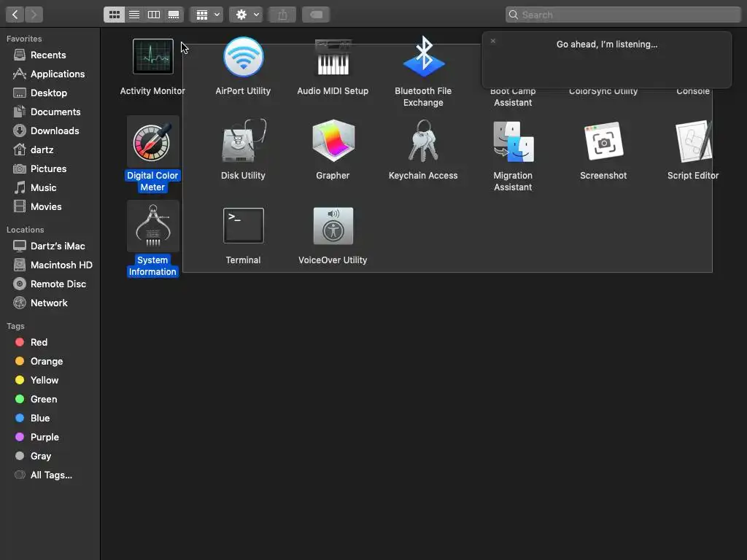Show All Tags in sidebar
This screenshot has height=560, width=747.
point(50,475)
